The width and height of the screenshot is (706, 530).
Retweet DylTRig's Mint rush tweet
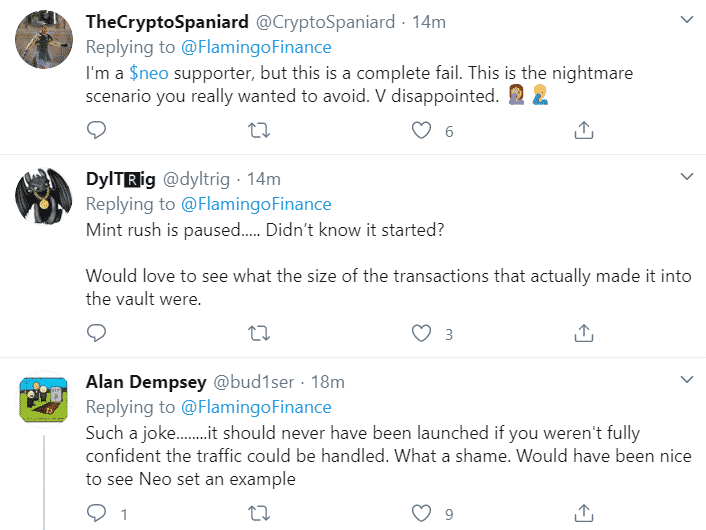pos(259,333)
